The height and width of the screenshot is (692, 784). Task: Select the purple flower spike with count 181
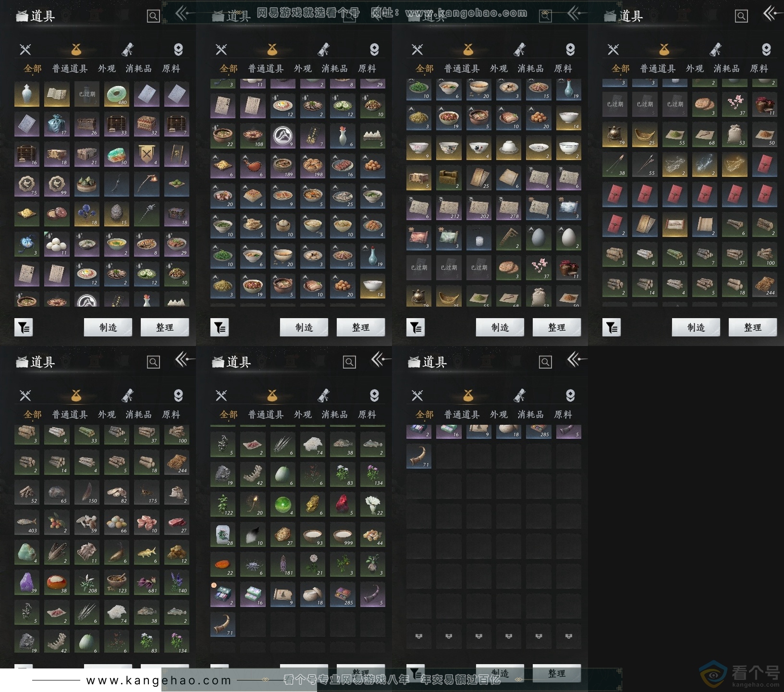pyautogui.click(x=282, y=564)
